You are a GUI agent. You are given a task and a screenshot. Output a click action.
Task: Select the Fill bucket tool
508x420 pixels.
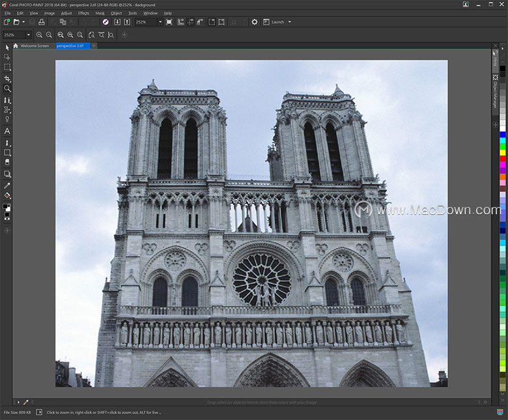click(7, 195)
